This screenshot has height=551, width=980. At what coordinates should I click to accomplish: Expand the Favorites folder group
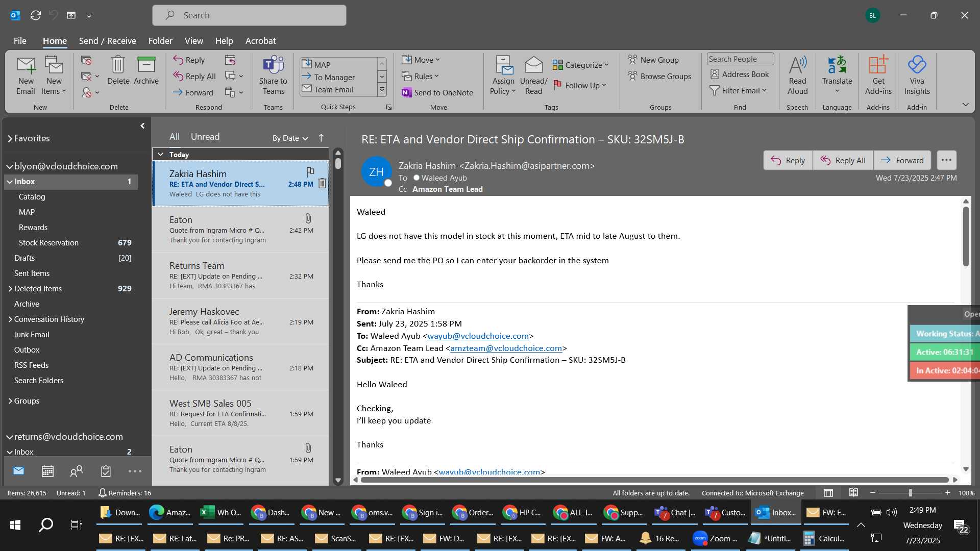pyautogui.click(x=10, y=138)
